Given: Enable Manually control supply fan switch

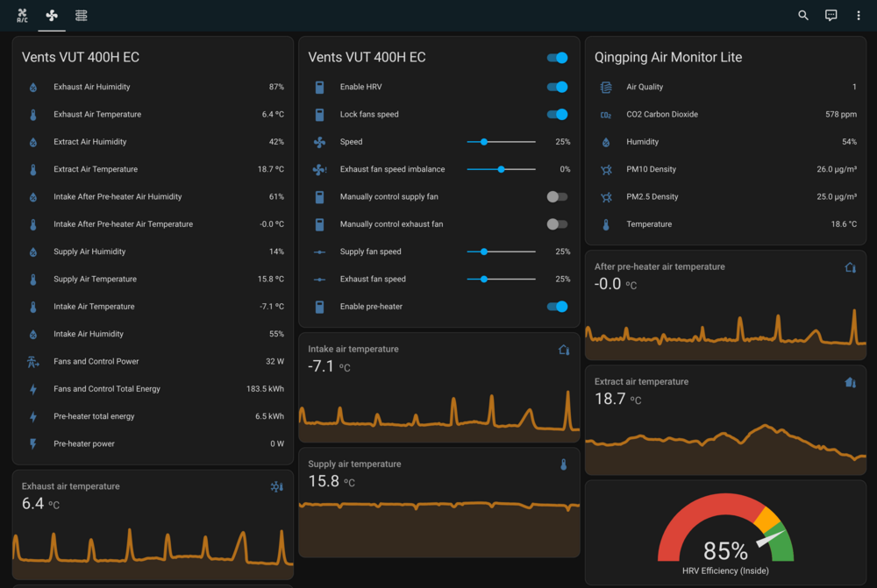Looking at the screenshot, I should click(x=557, y=197).
